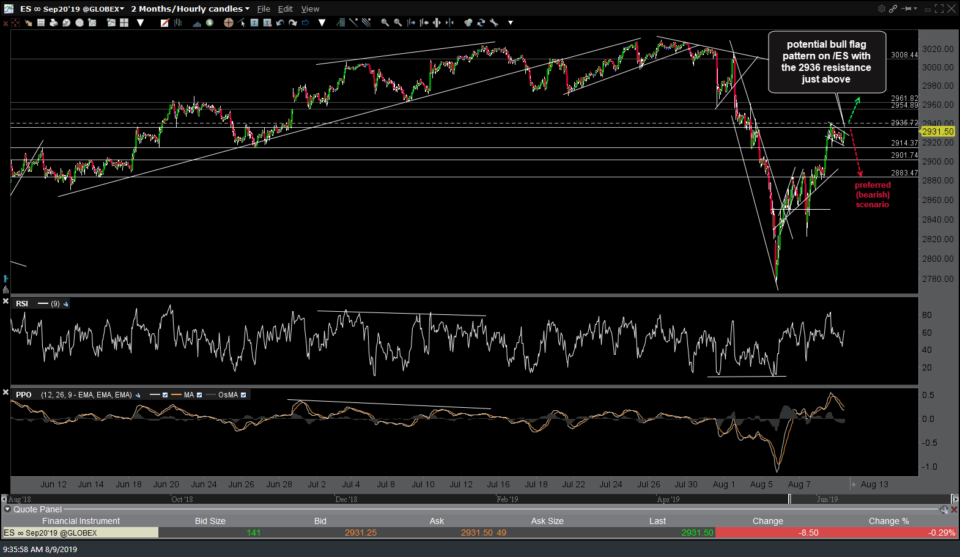960x557 pixels.
Task: Click the zoom in magnifier icon
Action: click(384, 23)
